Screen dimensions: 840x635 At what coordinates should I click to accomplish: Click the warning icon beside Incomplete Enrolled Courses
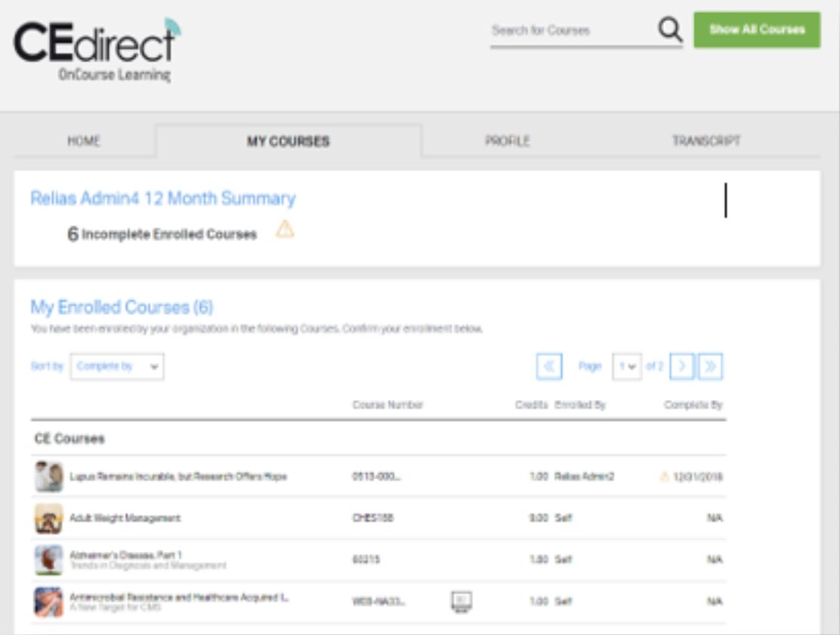point(285,230)
